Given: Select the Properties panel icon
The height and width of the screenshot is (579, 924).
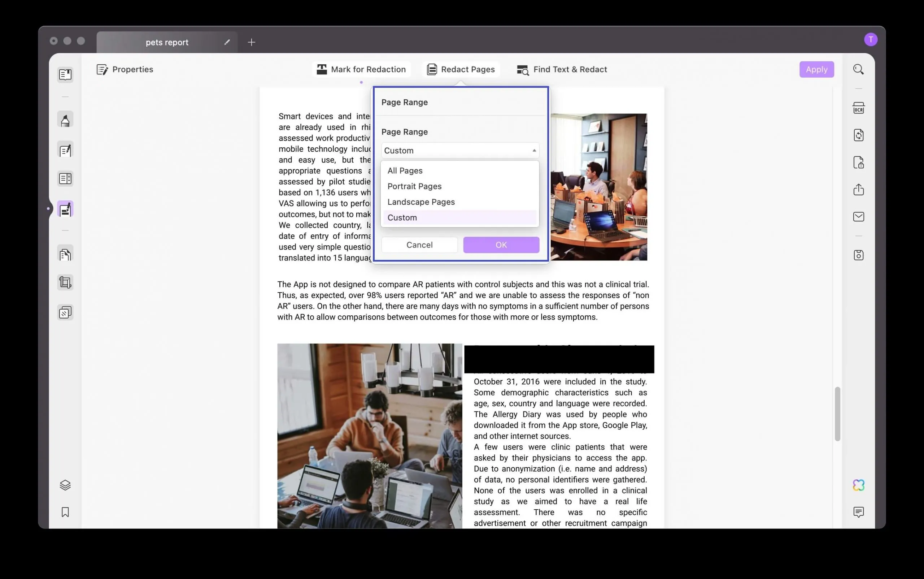Looking at the screenshot, I should click(x=102, y=69).
